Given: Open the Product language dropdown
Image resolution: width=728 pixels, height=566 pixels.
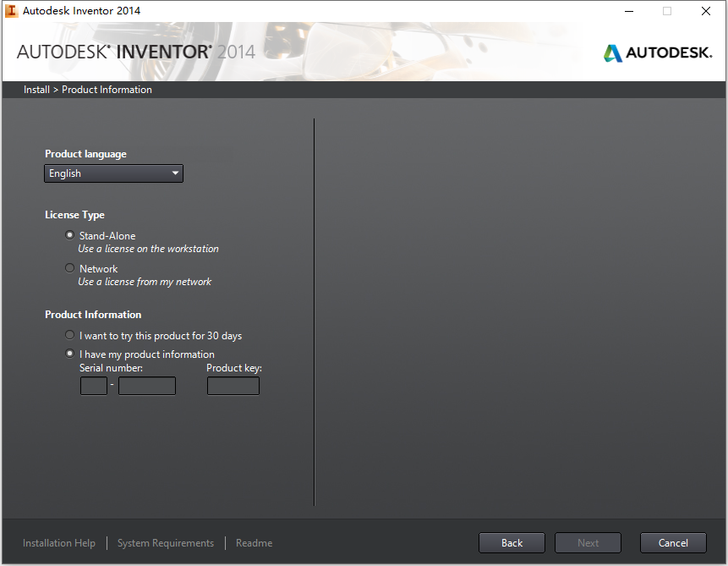Looking at the screenshot, I should (114, 173).
